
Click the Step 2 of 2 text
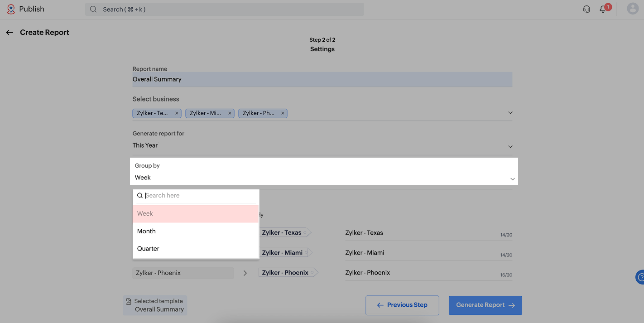point(322,40)
